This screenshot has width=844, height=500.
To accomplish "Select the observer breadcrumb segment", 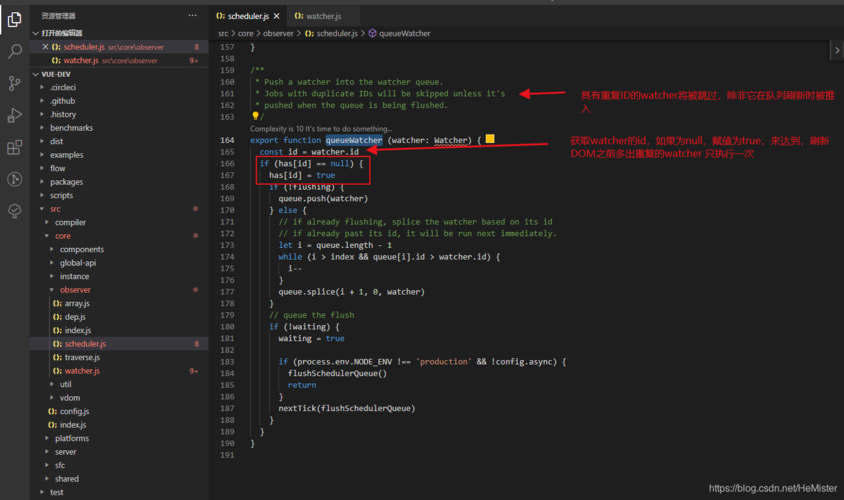I will coord(278,33).
